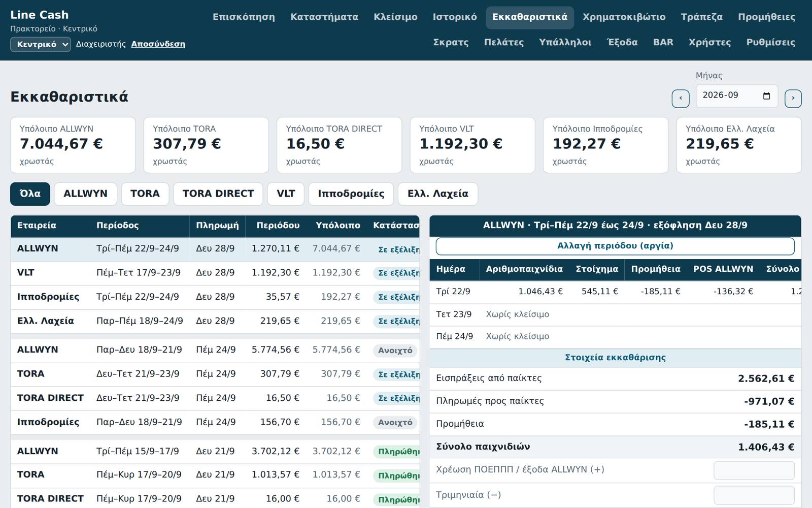
Task: Open the Κεντρικό store dropdown
Action: (x=41, y=44)
